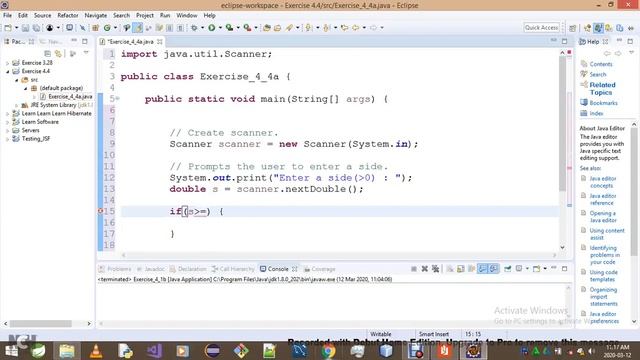Viewport: 640px width, 360px height.
Task: Click the editor vertical scrollbar thumb
Action: (x=562, y=123)
